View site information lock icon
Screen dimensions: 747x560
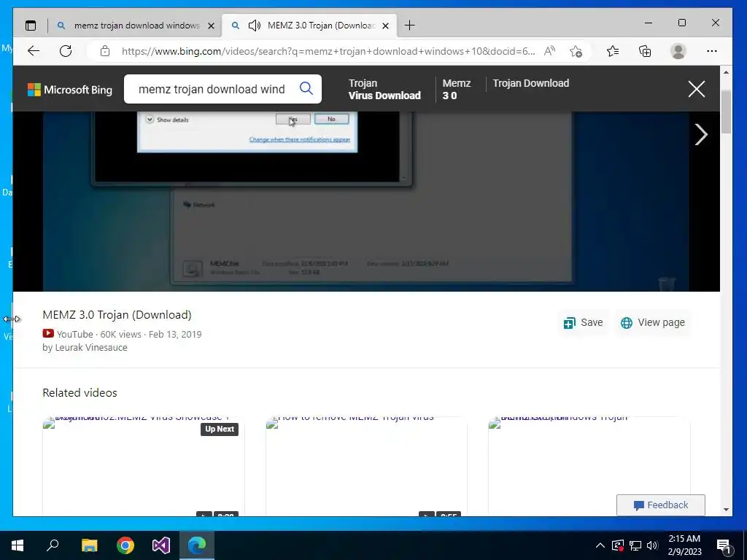click(105, 51)
